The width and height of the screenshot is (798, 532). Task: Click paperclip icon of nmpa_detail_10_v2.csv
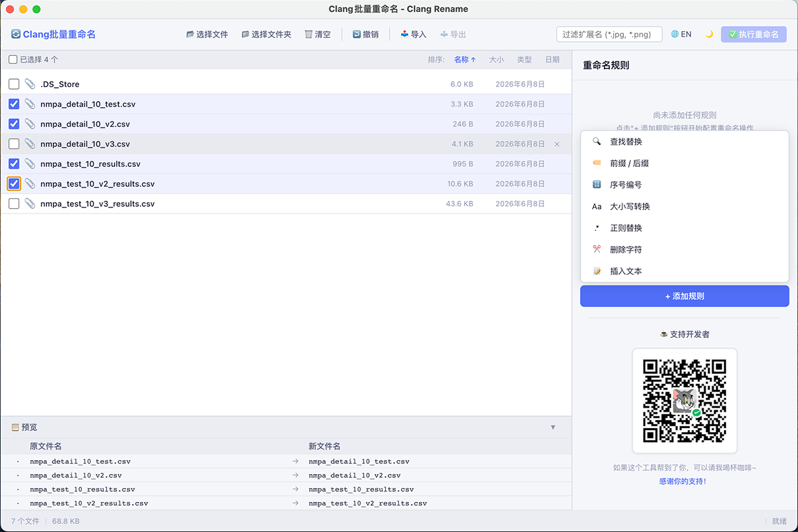(x=30, y=124)
